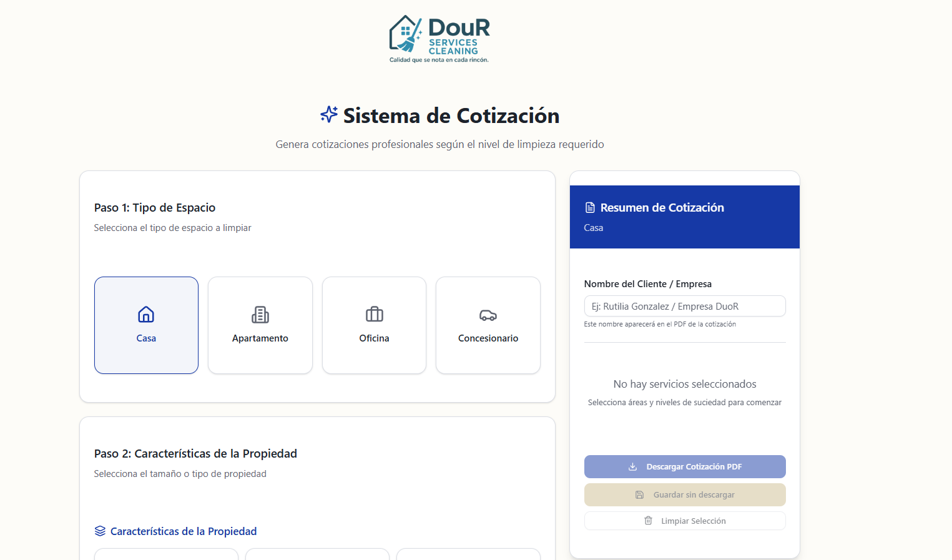The height and width of the screenshot is (560, 952).
Task: Choose the Concesionario space type card
Action: pos(488,325)
